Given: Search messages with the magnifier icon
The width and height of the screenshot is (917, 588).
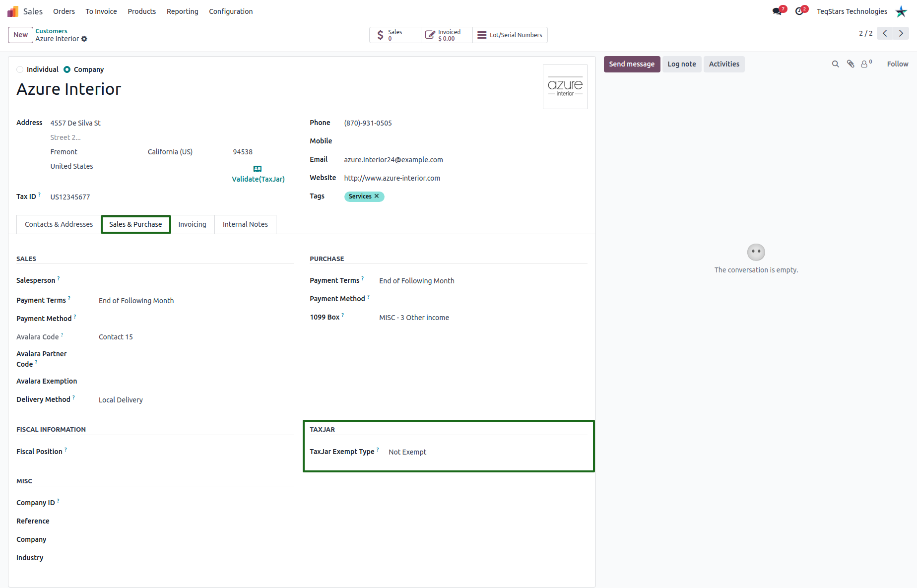Looking at the screenshot, I should 836,64.
